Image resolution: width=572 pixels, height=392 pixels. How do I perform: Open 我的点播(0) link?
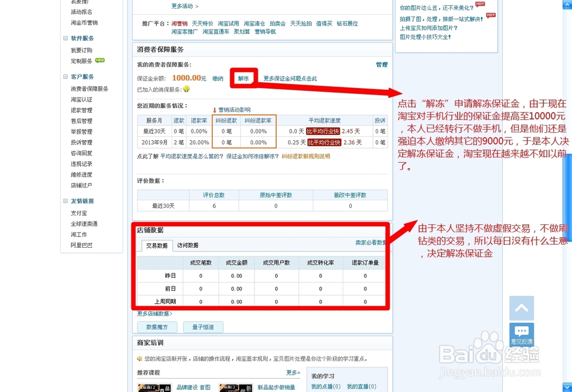pos(326,386)
